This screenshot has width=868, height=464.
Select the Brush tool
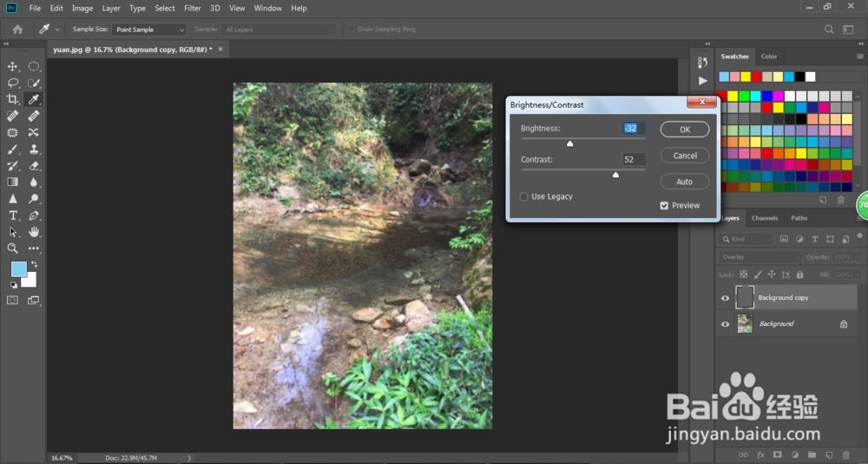click(x=12, y=149)
